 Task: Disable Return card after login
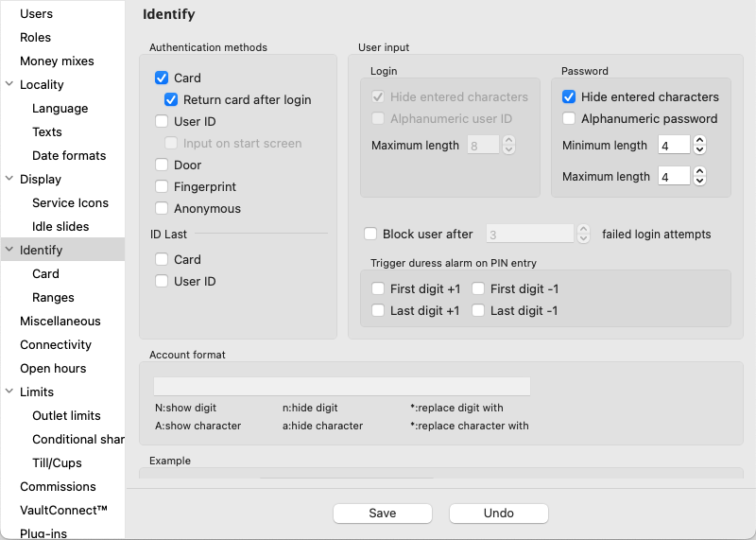click(171, 99)
